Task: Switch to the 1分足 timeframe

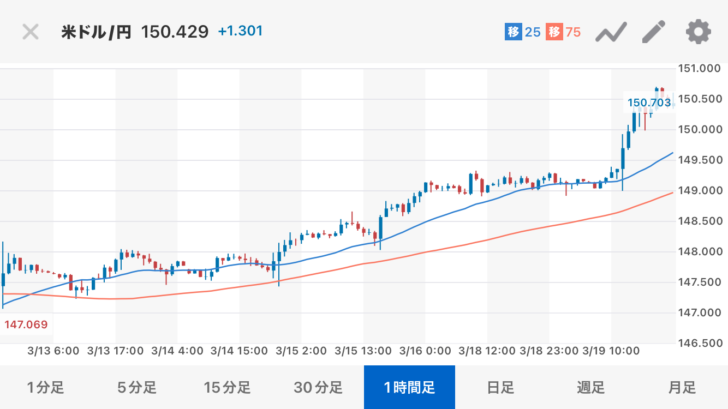Action: [x=45, y=387]
